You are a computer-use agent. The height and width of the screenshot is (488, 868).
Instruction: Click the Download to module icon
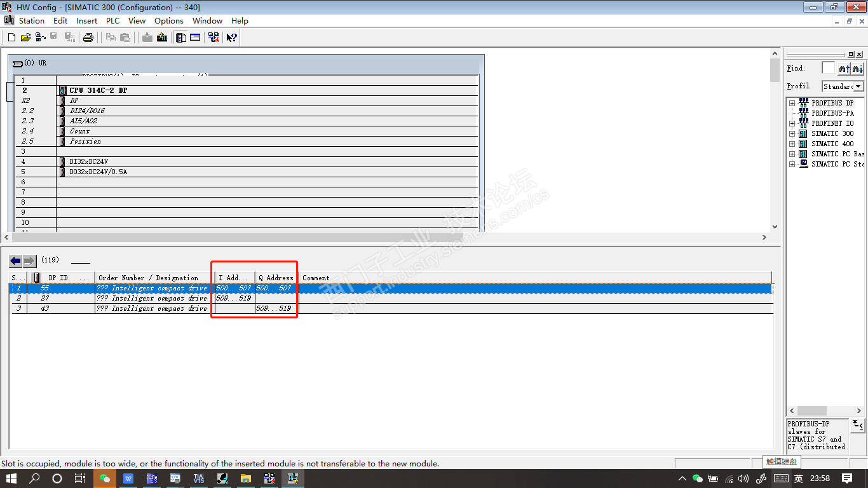click(x=147, y=37)
